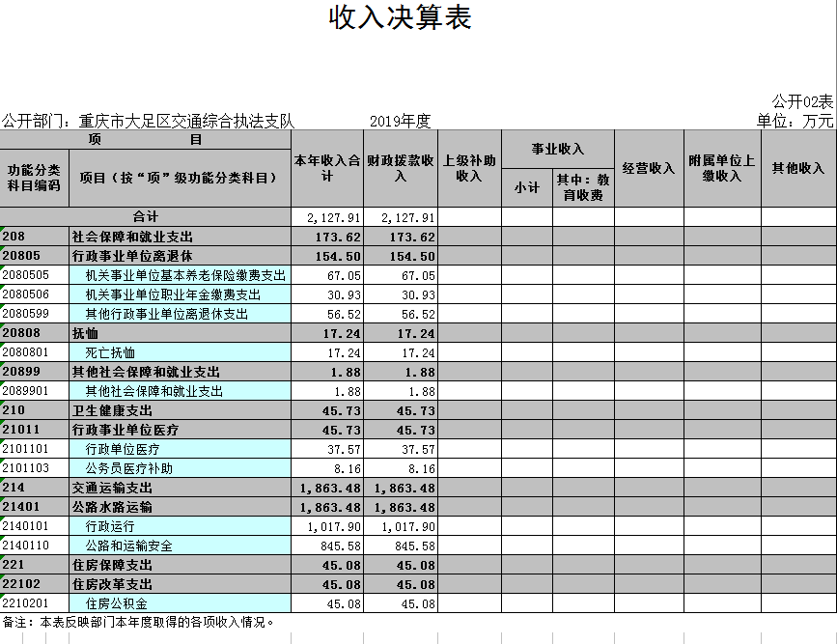Screen dimensions: 837x644
Task: Click code cell 20805
Action: click(35, 255)
